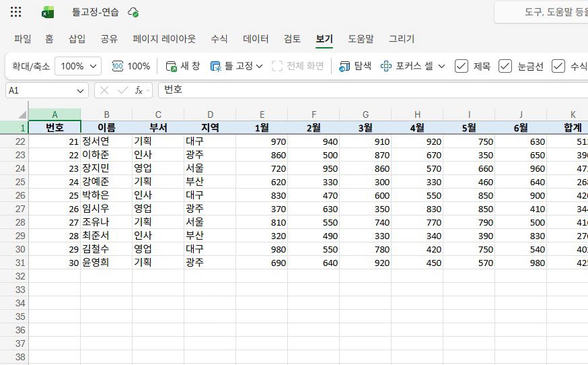This screenshot has width=588, height=365.
Task: Expand the fx function dropdown arrow
Action: 148,90
